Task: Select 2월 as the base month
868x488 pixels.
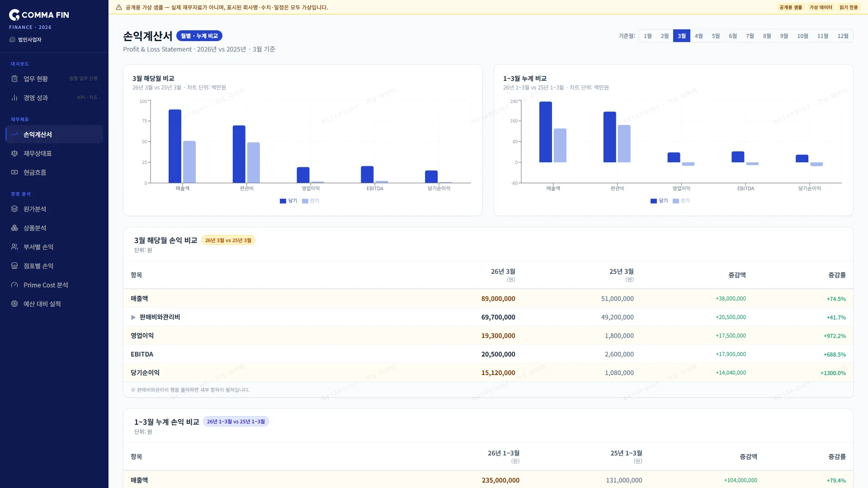Action: click(665, 36)
